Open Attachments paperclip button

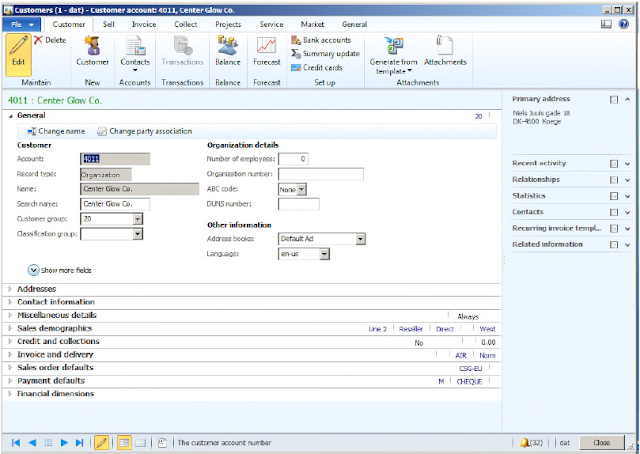(445, 51)
